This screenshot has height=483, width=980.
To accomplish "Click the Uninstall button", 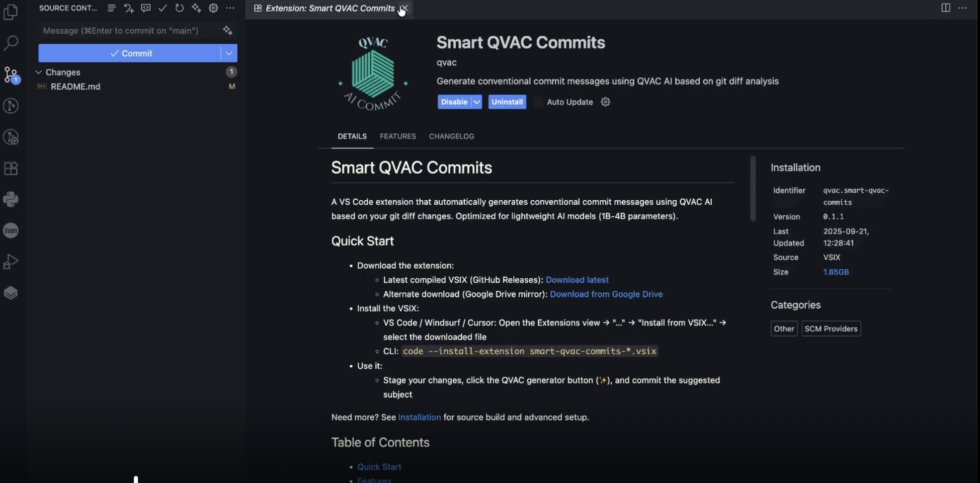I will coord(507,102).
